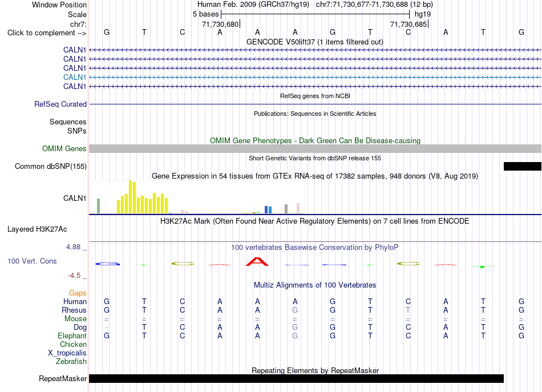Click the gray OMIM Genes bar
542x392 pixels.
315,149
